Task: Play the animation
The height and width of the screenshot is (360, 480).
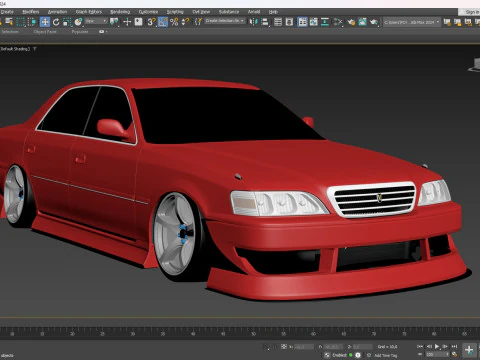Action: coord(437,347)
